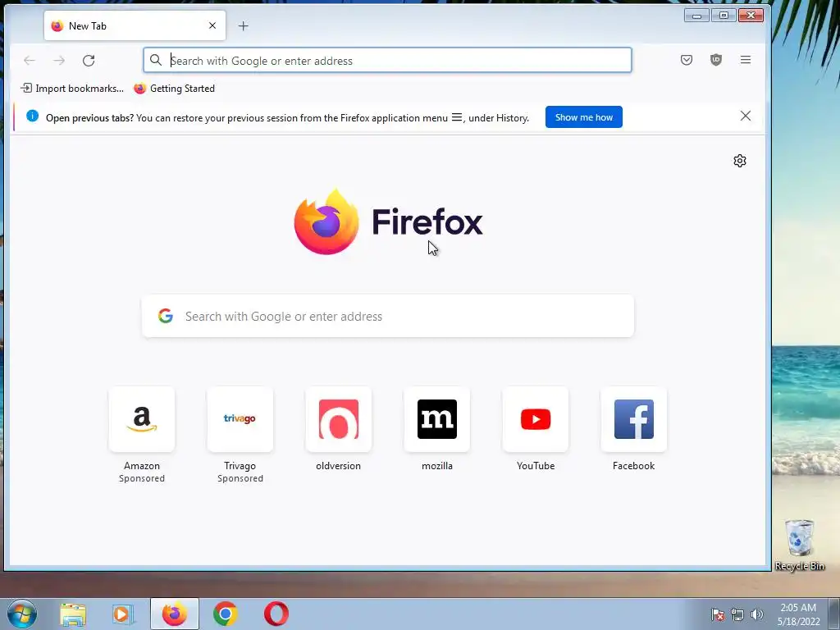Open new tab personalize gear

click(740, 161)
